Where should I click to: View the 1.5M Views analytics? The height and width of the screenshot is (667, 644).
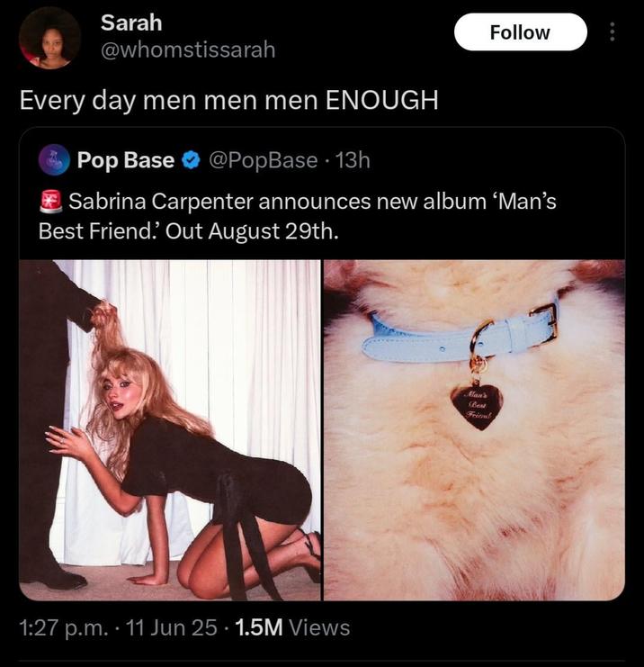click(292, 627)
